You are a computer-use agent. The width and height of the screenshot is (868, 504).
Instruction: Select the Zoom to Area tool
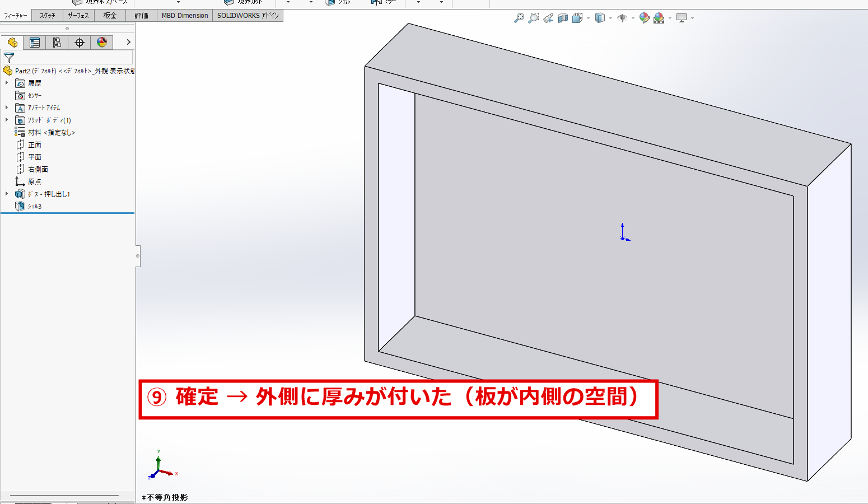tap(534, 18)
